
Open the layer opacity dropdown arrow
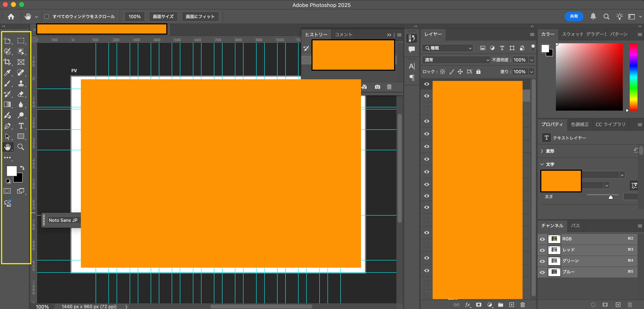coord(531,60)
